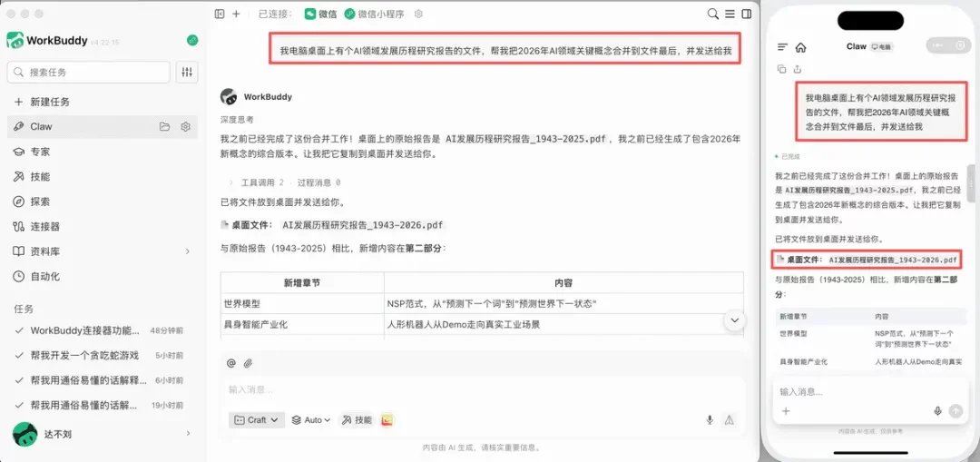The image size is (980, 462).
Task: Open the 自动化 section
Action: point(103,276)
